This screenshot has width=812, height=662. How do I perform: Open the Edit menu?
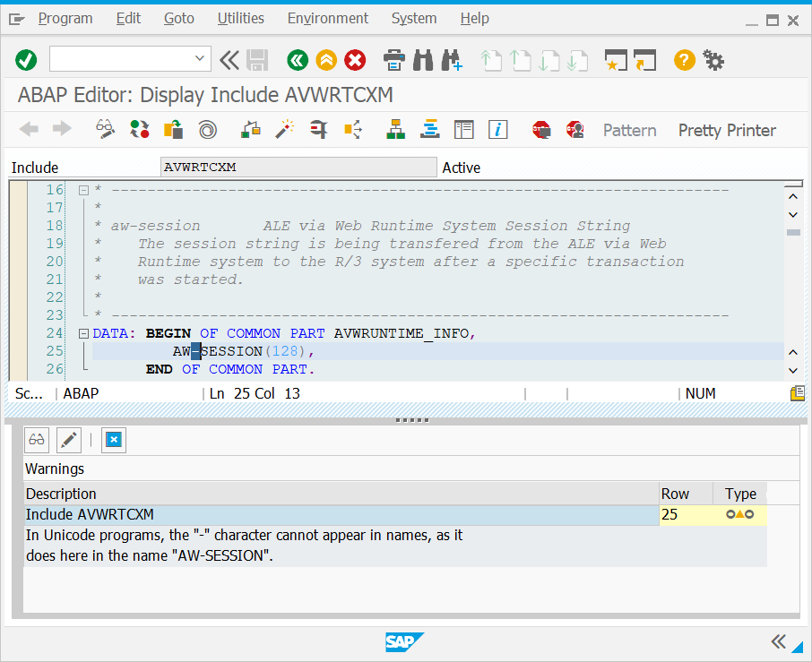coord(128,19)
